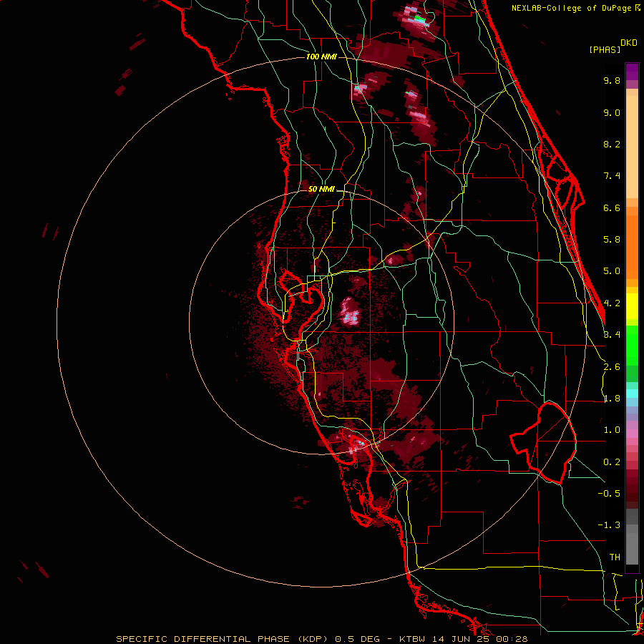
Task: Click the 6.6 scale value
Action: pos(612,208)
